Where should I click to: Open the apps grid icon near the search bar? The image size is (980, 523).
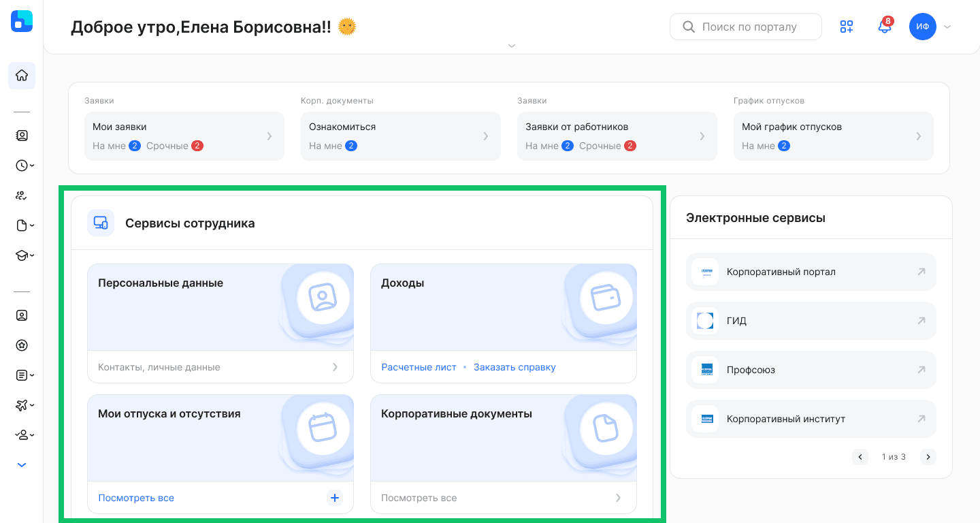pos(847,27)
